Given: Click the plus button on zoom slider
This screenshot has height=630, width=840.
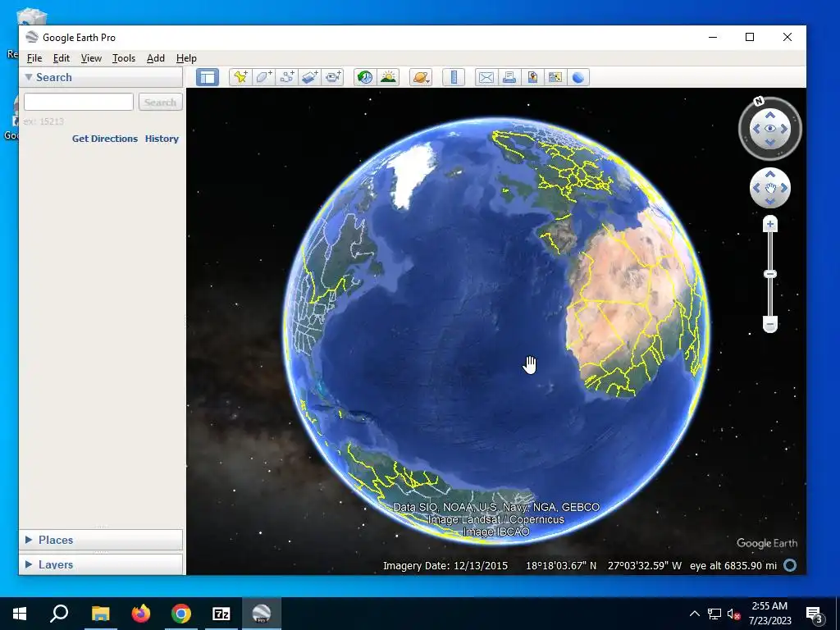Looking at the screenshot, I should tap(769, 225).
